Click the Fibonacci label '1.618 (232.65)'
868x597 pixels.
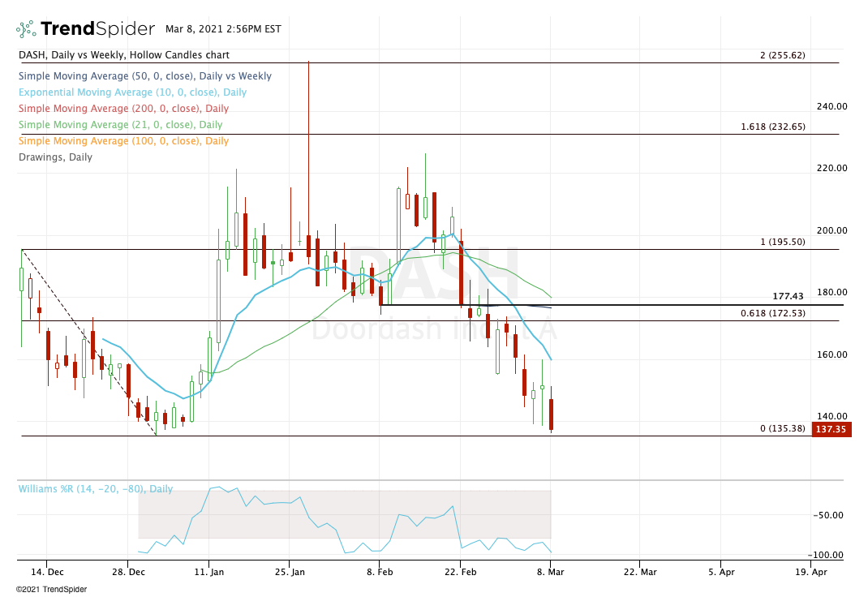tap(773, 127)
